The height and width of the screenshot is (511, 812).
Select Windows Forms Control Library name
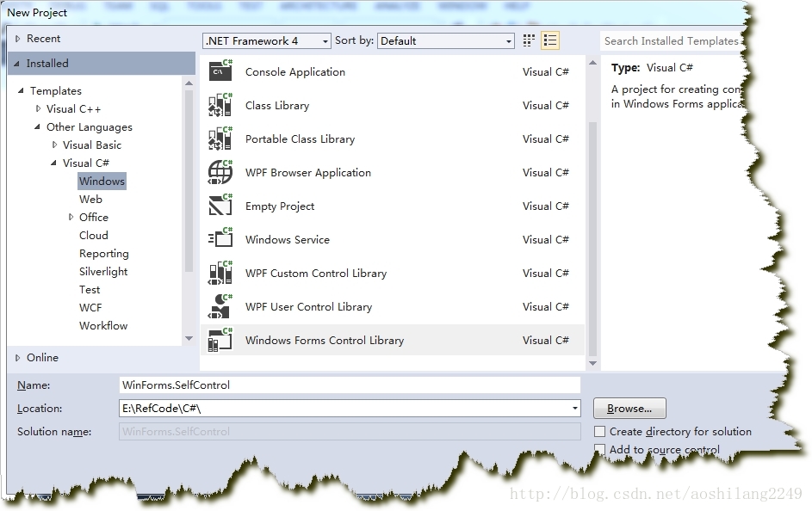point(325,341)
